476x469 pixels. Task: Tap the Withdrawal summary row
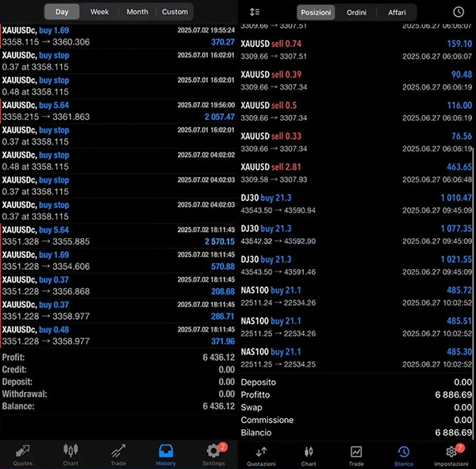tap(118, 394)
